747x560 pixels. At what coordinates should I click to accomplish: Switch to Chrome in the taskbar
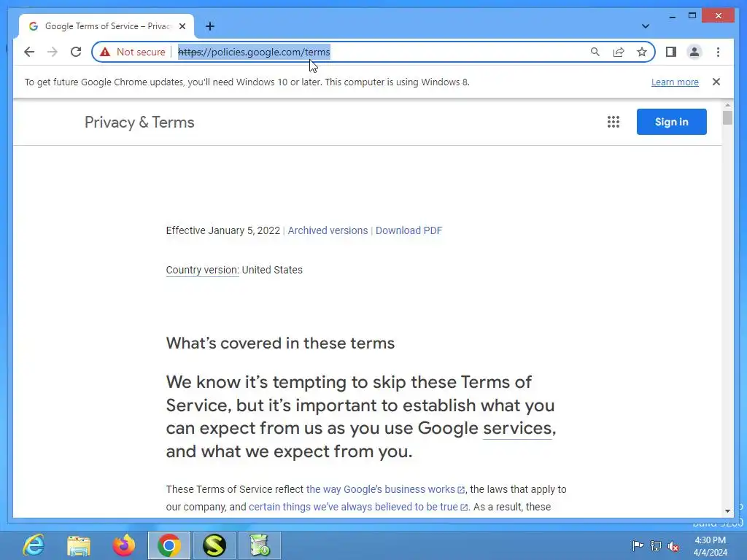pyautogui.click(x=169, y=545)
